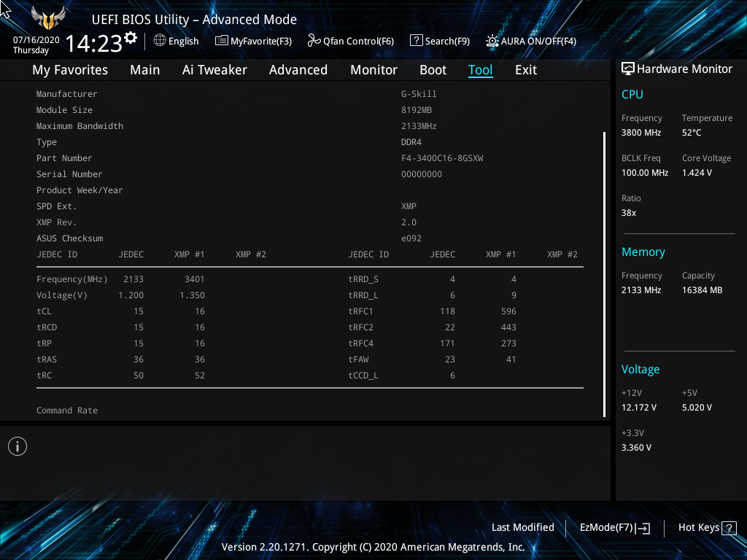
Task: Click the Hardware Monitor screen icon
Action: coord(628,69)
